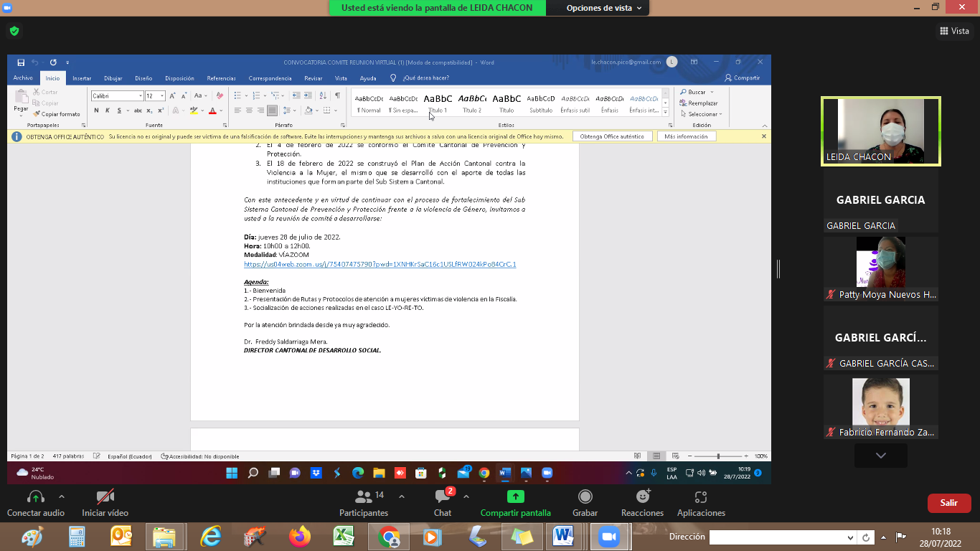Open the Reacciones emoji icon
The width and height of the screenshot is (980, 551).
(643, 497)
